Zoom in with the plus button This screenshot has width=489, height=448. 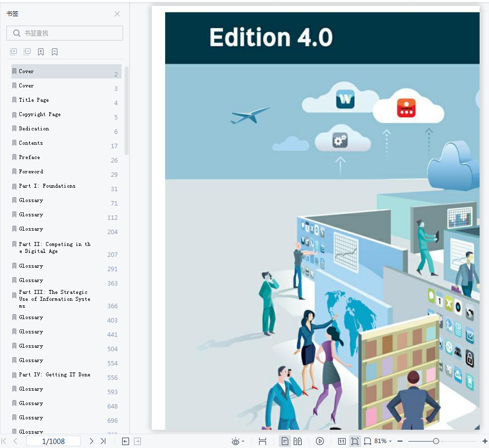[485, 441]
